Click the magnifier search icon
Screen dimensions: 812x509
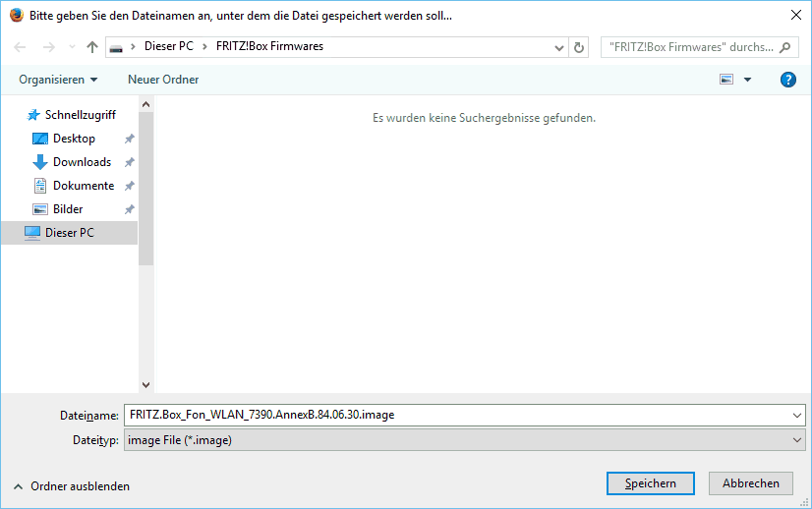pyautogui.click(x=785, y=47)
